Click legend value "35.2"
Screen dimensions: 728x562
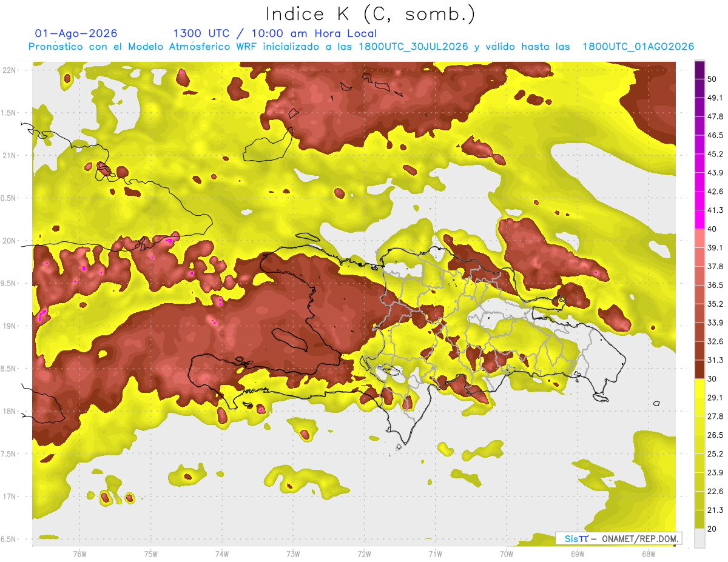click(x=715, y=304)
